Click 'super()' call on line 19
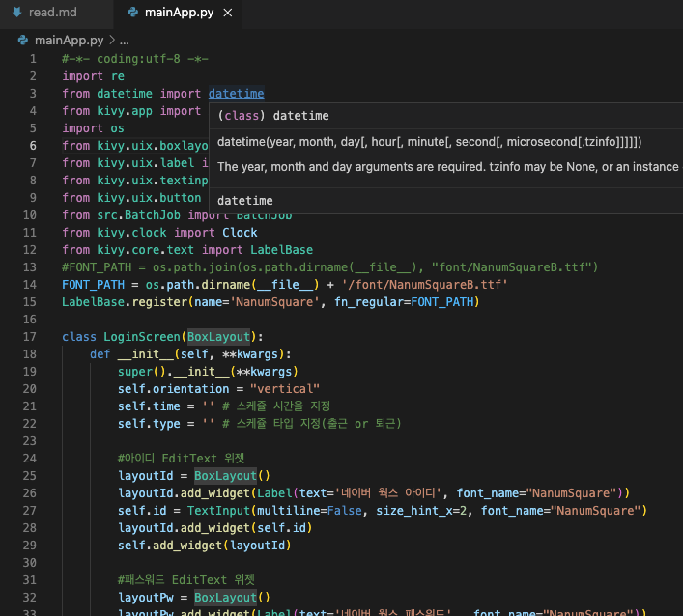Image resolution: width=683 pixels, height=616 pixels. [142, 372]
